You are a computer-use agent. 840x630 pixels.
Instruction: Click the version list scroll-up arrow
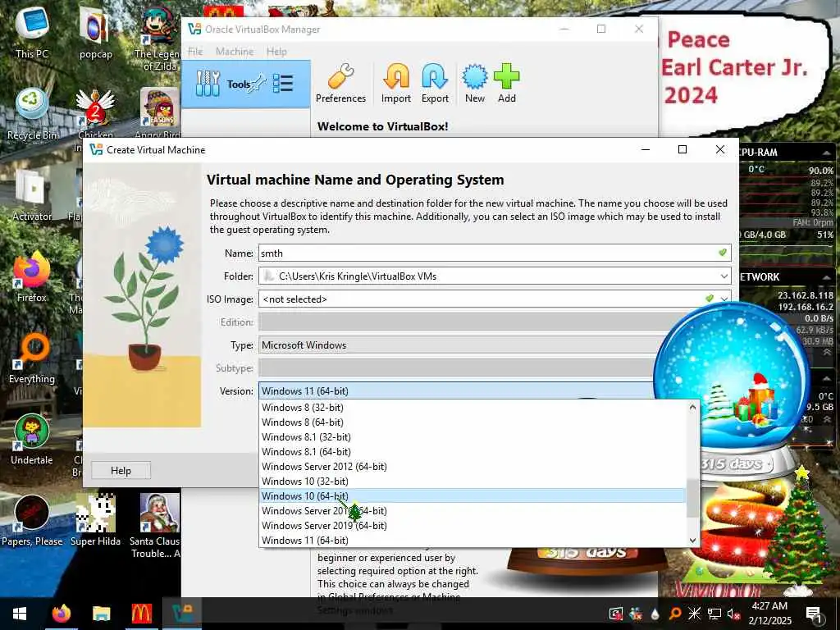(692, 408)
